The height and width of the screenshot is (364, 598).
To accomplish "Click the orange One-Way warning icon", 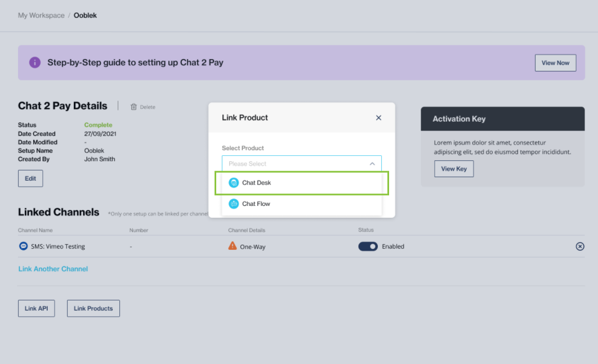I will coord(232,246).
